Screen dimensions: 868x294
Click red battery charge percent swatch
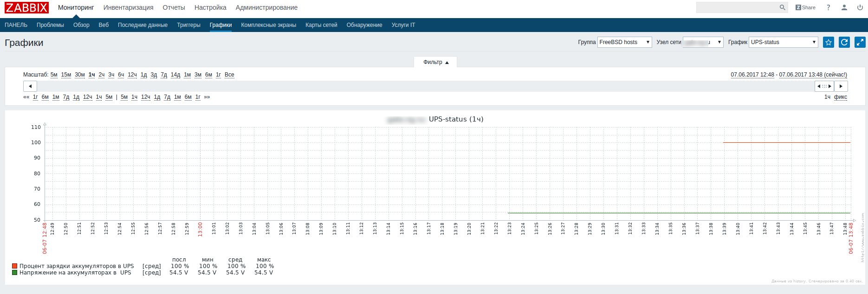click(15, 266)
